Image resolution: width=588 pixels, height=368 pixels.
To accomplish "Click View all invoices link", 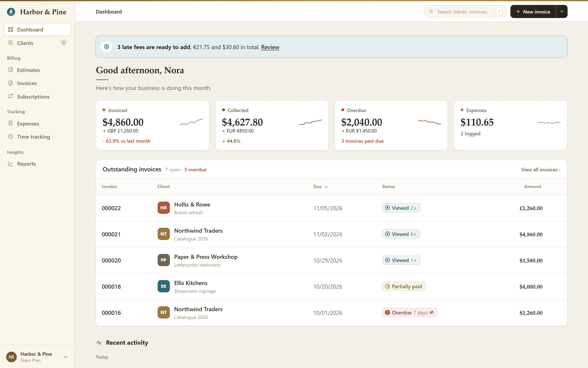I will (541, 170).
